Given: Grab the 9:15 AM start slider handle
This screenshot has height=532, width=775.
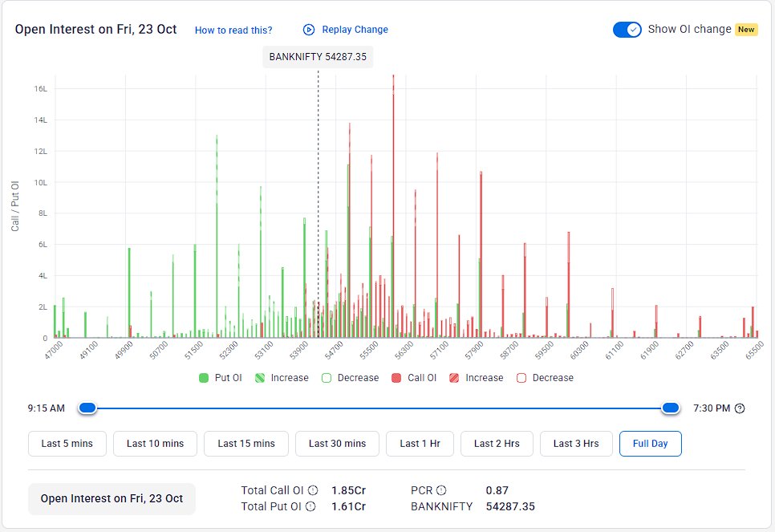Looking at the screenshot, I should (x=87, y=408).
